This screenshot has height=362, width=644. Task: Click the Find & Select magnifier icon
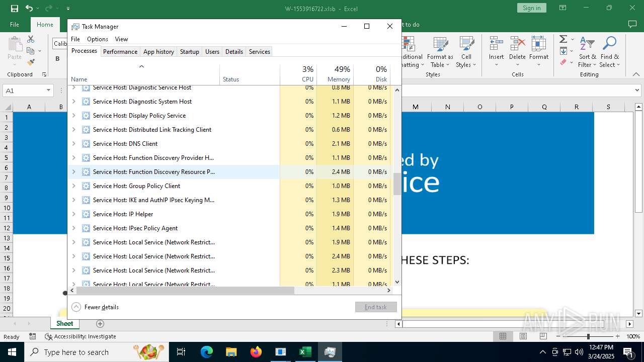click(609, 43)
